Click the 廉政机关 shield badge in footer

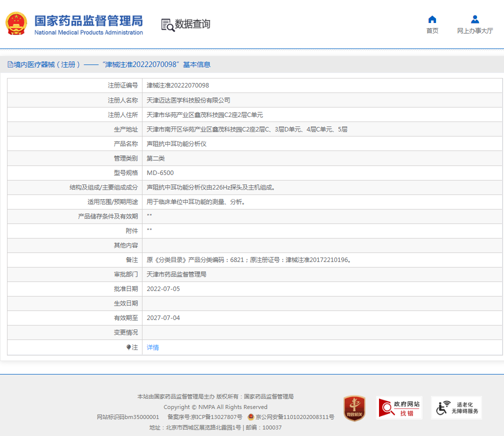354,408
